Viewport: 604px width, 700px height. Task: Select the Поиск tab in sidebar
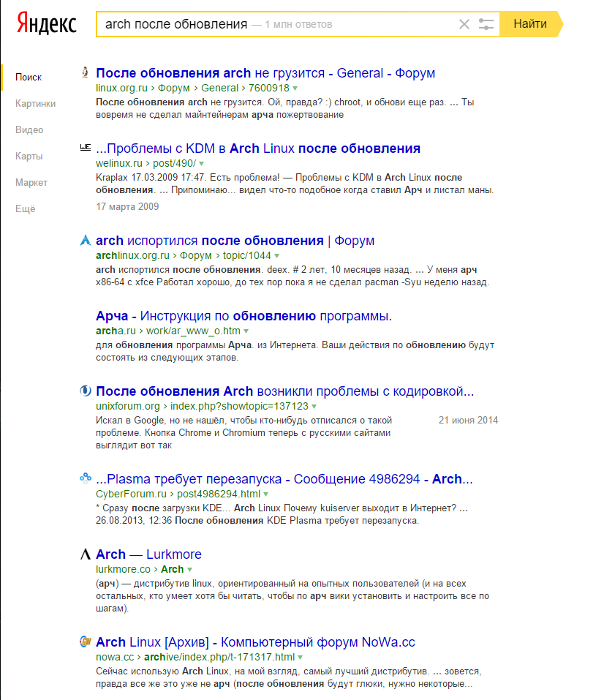pyautogui.click(x=29, y=78)
